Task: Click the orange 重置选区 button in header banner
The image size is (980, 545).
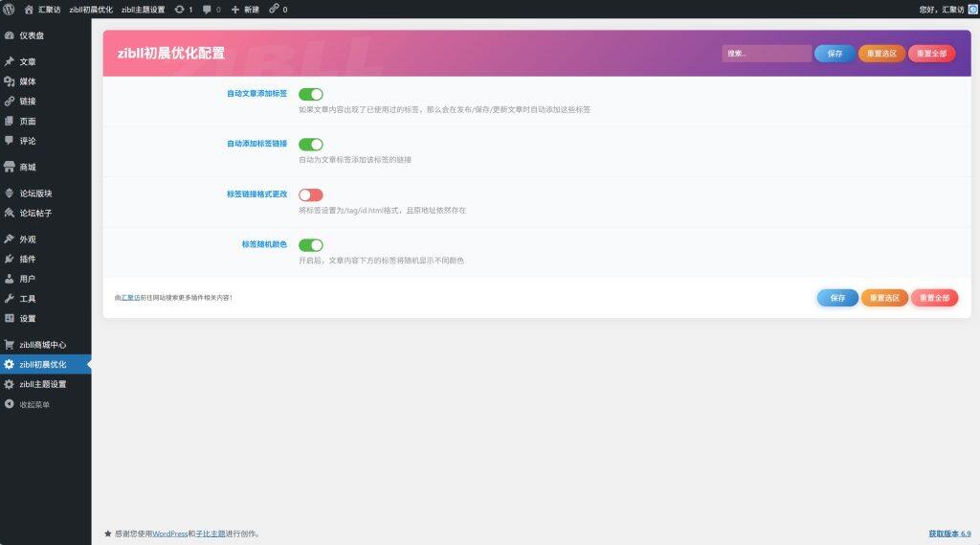Action: coord(881,54)
